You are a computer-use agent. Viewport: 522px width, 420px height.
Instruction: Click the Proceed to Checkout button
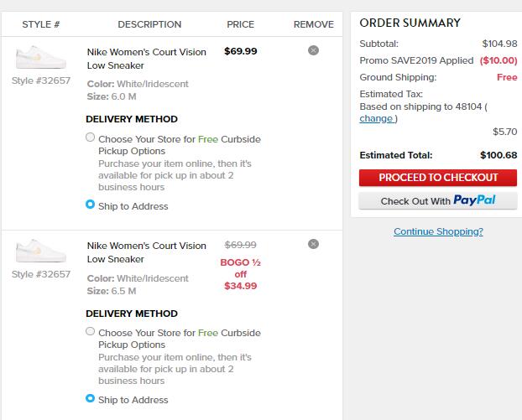click(x=438, y=178)
